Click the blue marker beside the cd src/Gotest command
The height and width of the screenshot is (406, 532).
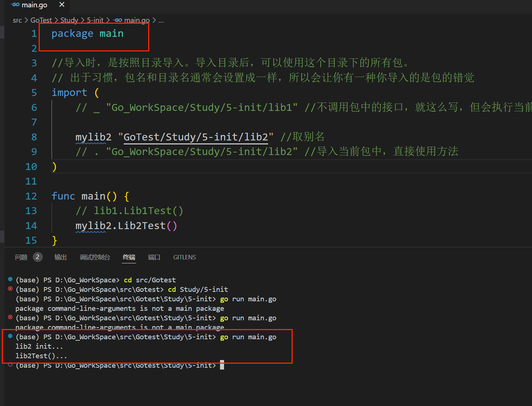tap(10, 279)
